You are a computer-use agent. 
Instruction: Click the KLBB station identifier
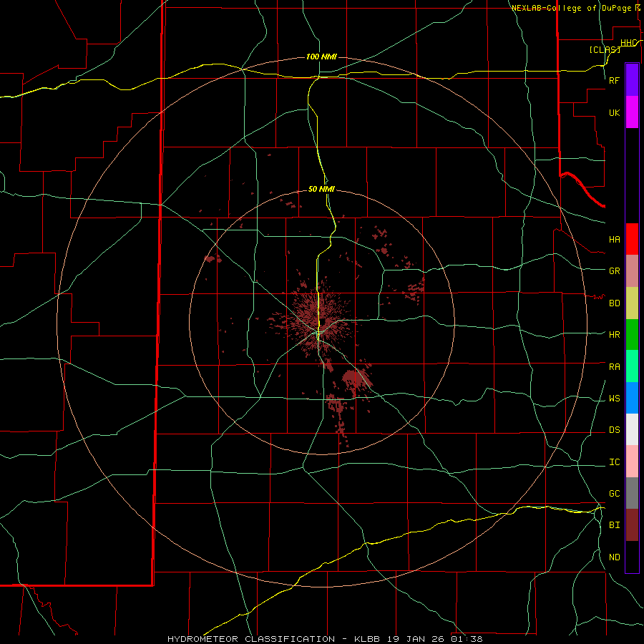click(367, 639)
